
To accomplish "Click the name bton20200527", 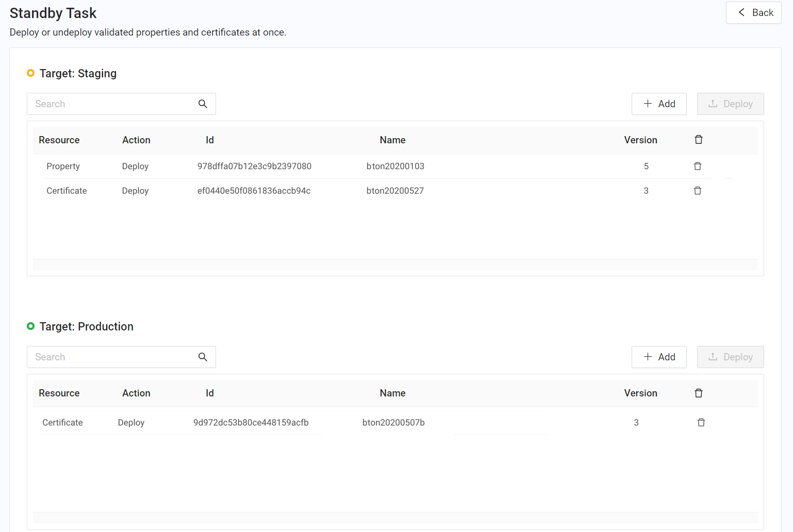I will 395,191.
